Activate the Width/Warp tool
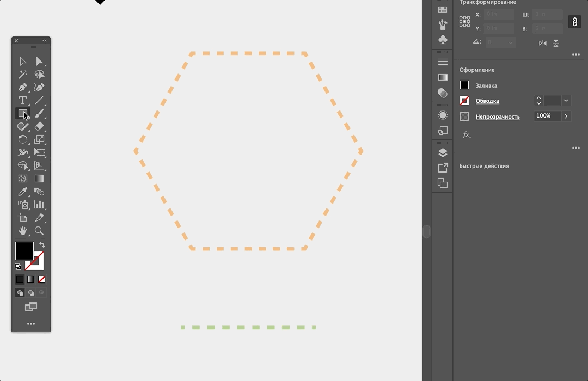 tap(22, 152)
